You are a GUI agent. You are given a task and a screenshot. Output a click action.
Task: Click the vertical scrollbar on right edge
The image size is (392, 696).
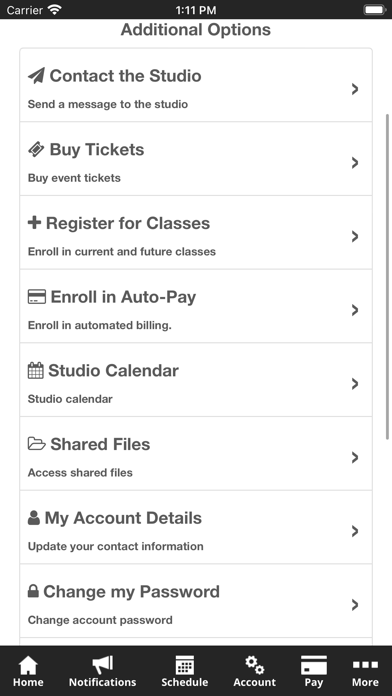point(387,276)
